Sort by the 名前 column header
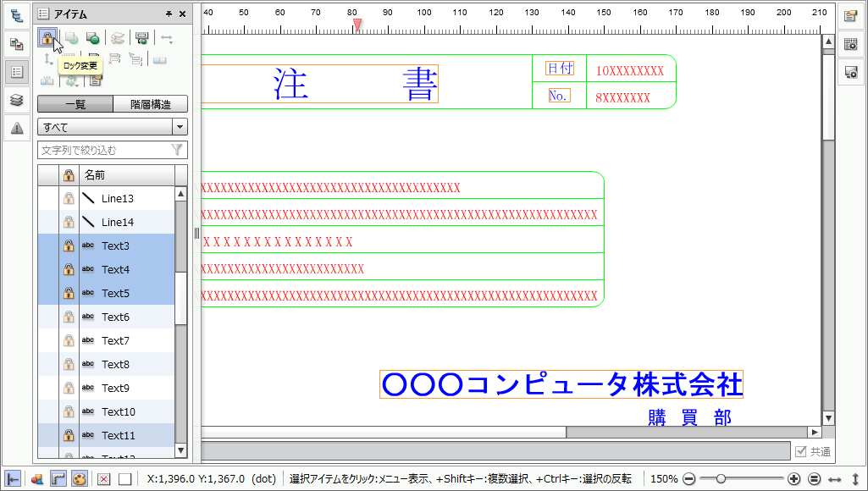 click(x=127, y=175)
